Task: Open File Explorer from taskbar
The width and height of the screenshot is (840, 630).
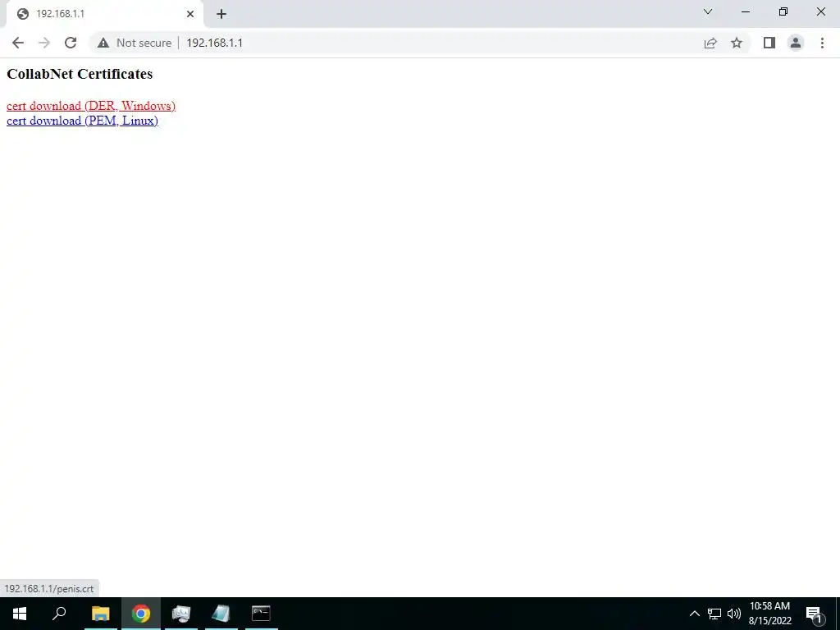Action: pyautogui.click(x=100, y=614)
